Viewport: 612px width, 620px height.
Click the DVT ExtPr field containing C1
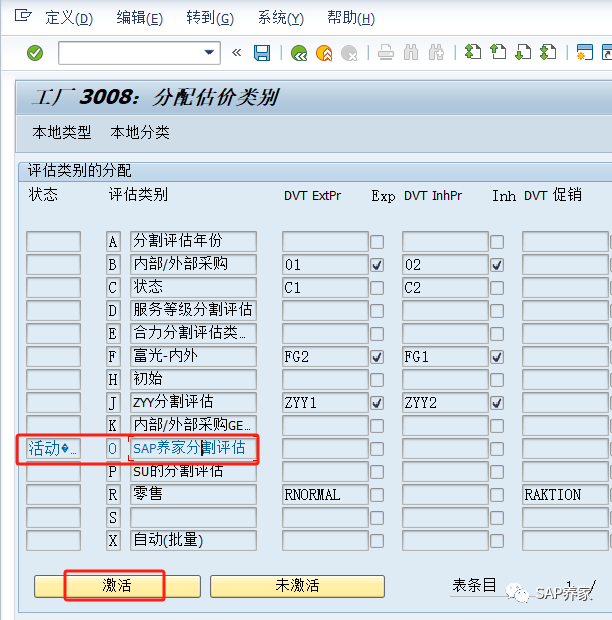pos(325,287)
